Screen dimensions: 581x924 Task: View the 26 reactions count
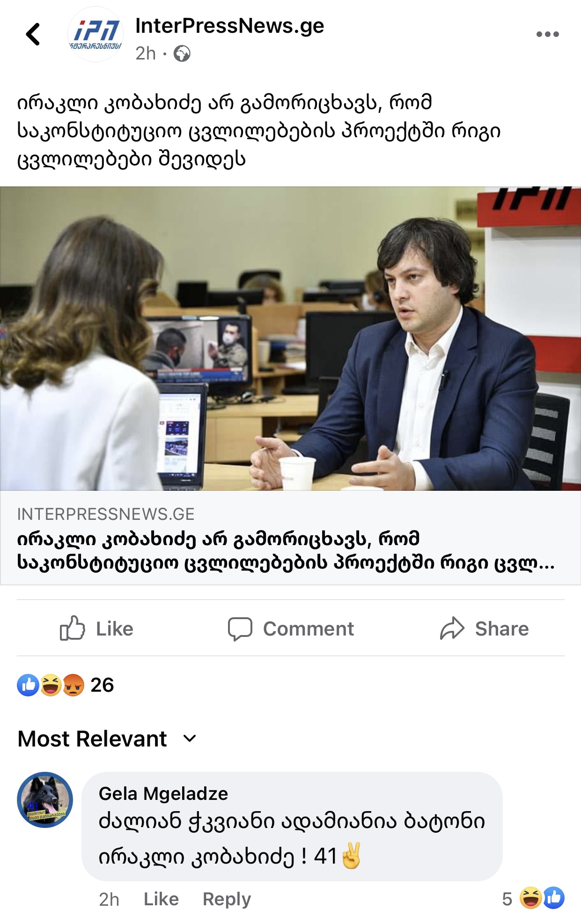[x=102, y=685]
